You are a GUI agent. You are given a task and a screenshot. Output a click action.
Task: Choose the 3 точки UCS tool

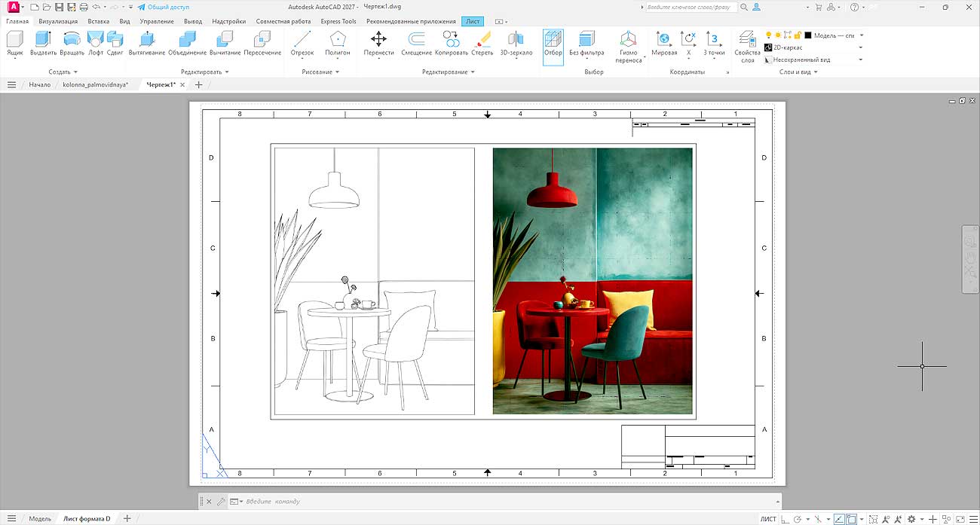[714, 44]
